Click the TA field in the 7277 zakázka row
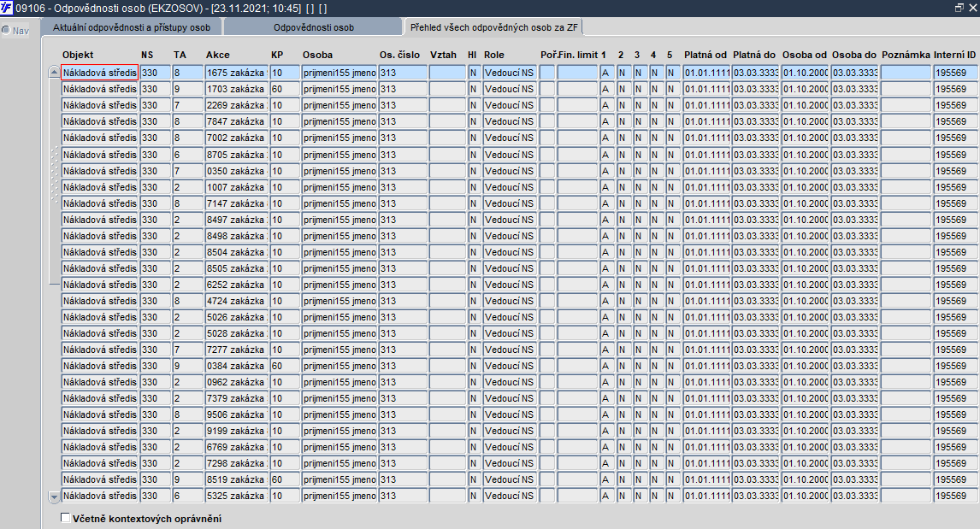 (187, 350)
